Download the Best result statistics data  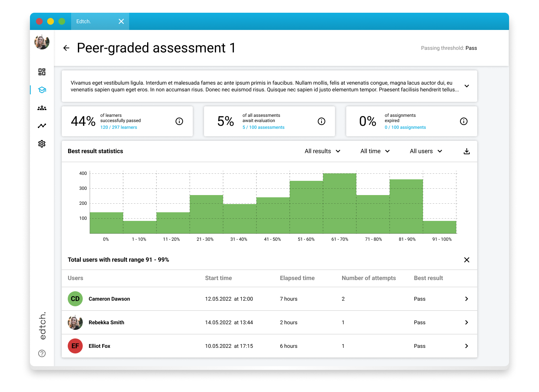click(466, 151)
